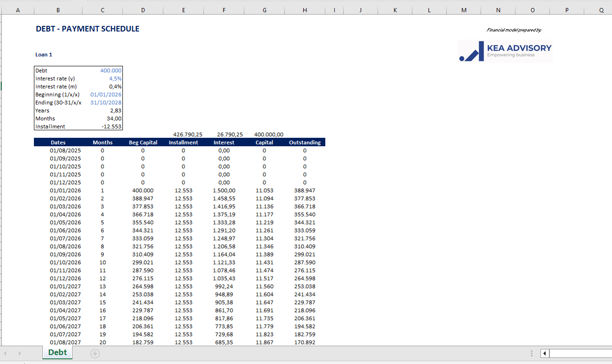The width and height of the screenshot is (612, 364).
Task: Click the next sheet navigation arrow
Action: 19,353
